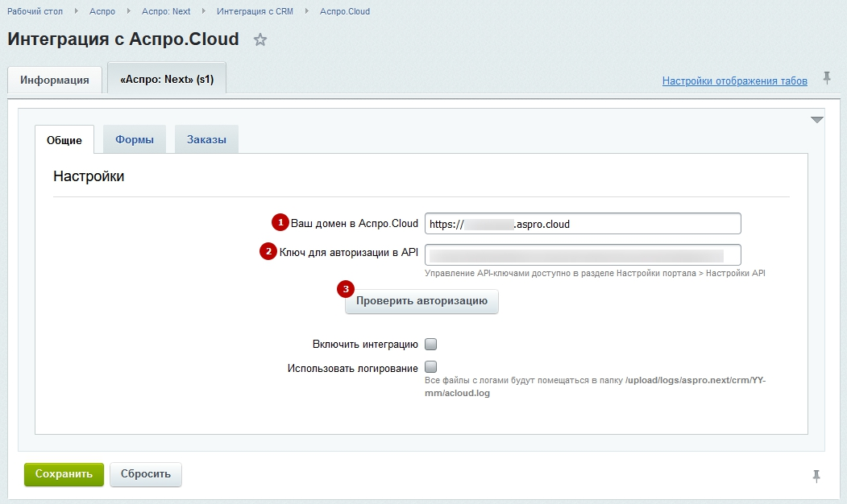Click the 'Интеграция с Аспро.Cloud' page title
The width and height of the screenshot is (847, 504).
123,39
